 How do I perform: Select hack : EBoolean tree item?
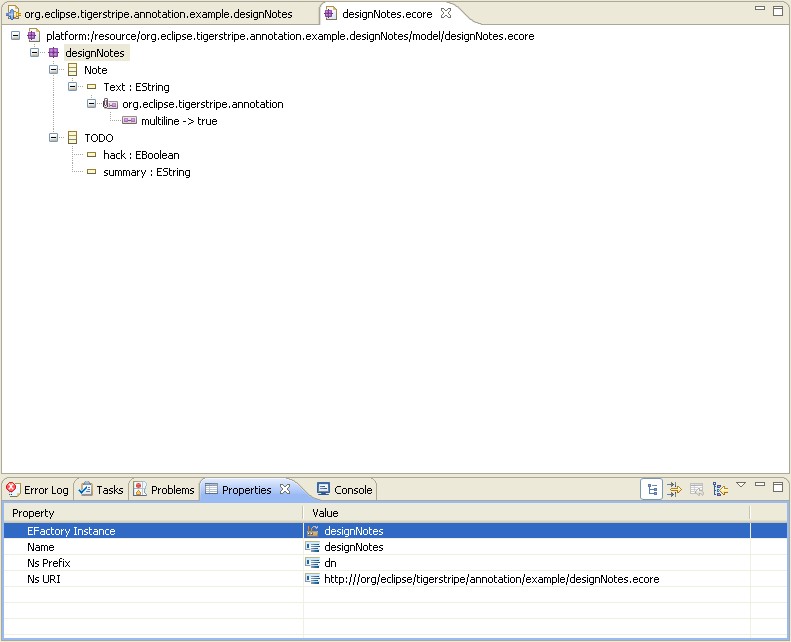point(141,155)
